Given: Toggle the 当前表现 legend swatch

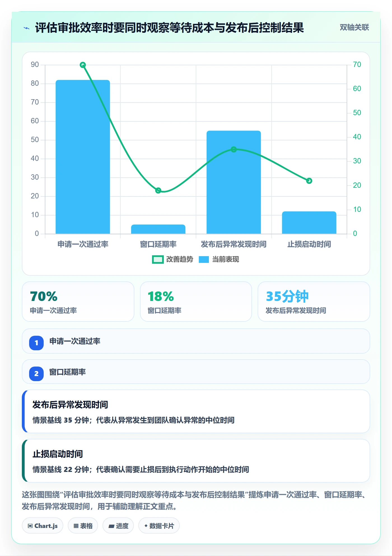Looking at the screenshot, I should click(204, 260).
